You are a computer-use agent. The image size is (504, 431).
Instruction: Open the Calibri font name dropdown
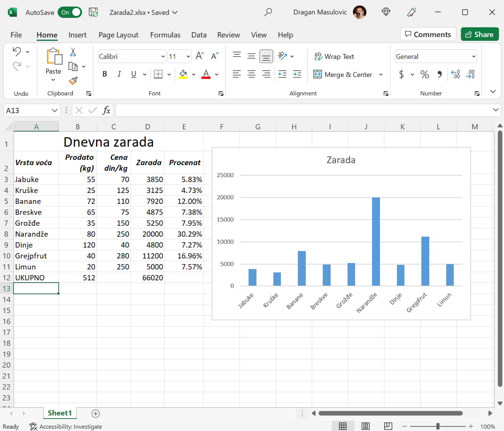click(163, 56)
